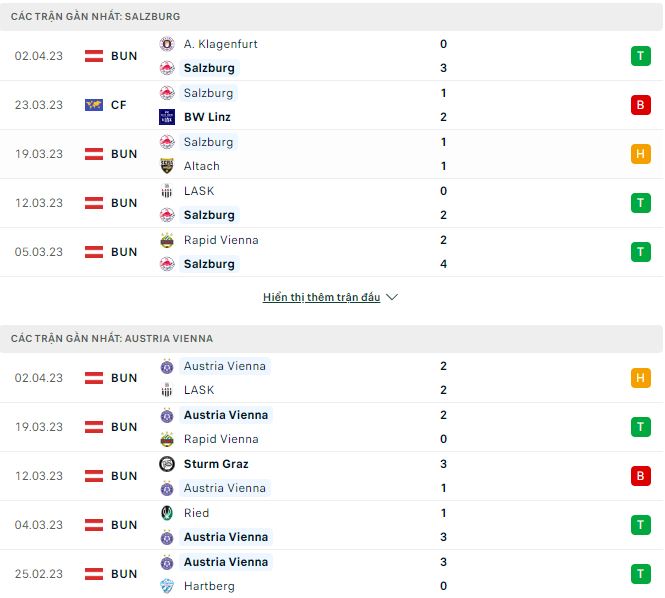Select the LASK team name on 12.03.23
This screenshot has width=665, height=598.
199,191
